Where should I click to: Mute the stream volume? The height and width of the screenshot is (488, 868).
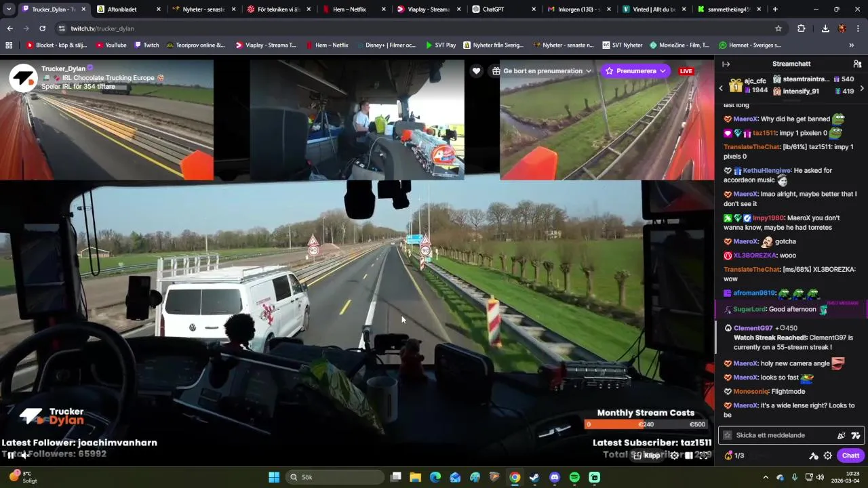(x=25, y=455)
